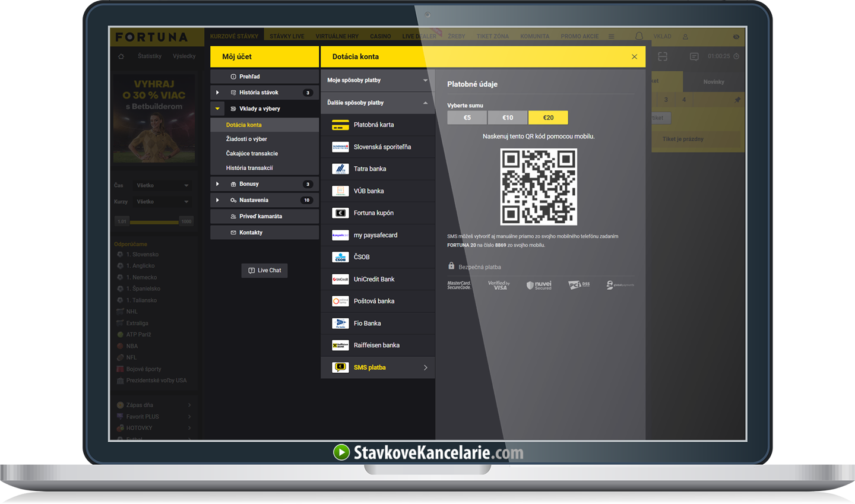Viewport: 855px width, 504px height.
Task: Open the Kurzové stávky tab
Action: [234, 36]
